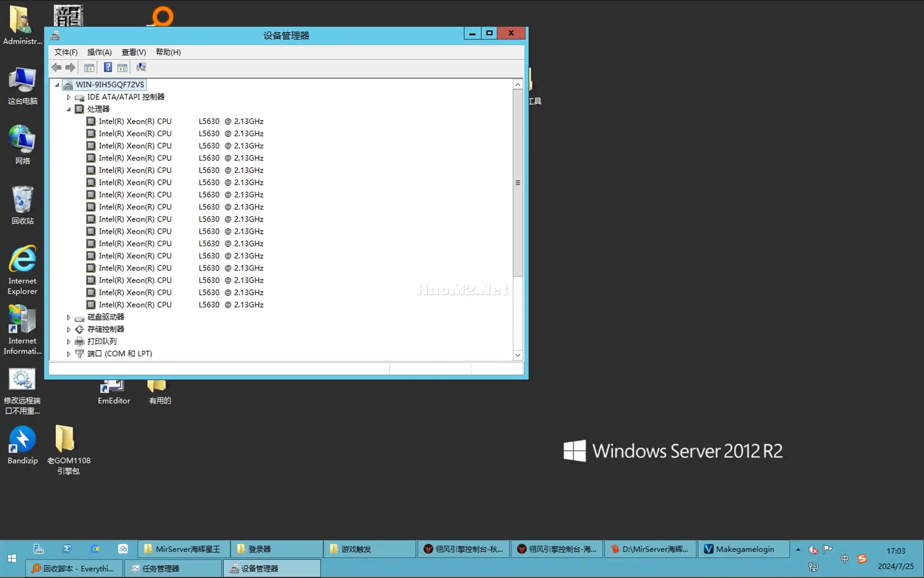Viewport: 924px width, 578px height.
Task: Switch to MirServer海辉星王 taskbar window
Action: tap(184, 549)
